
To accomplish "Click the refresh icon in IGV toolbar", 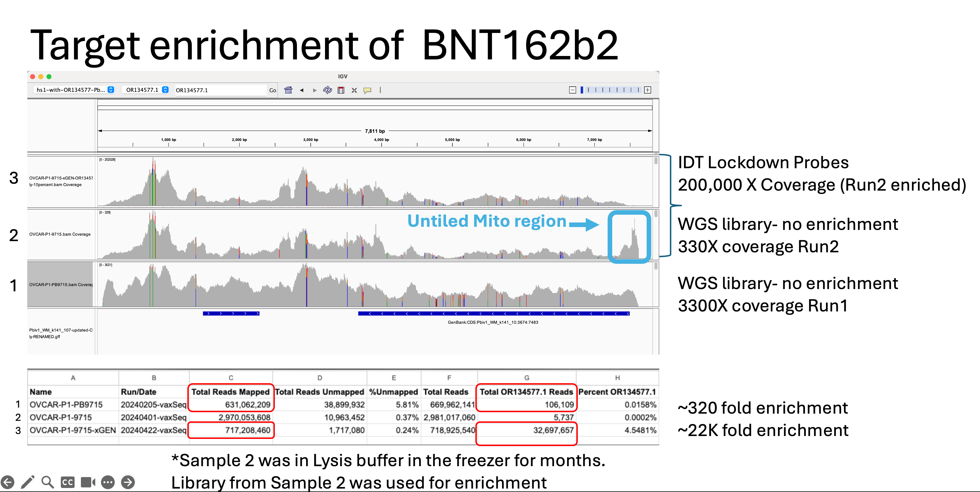I will pyautogui.click(x=327, y=90).
